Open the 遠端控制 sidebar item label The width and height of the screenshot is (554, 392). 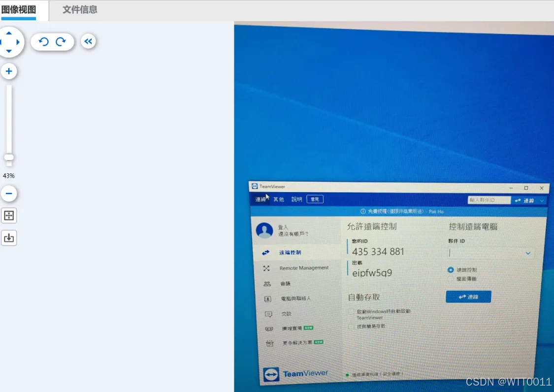coord(290,252)
